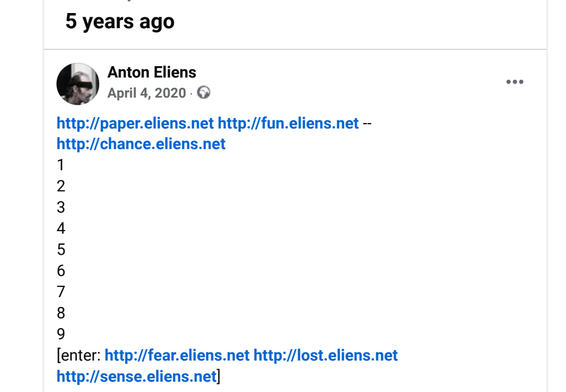566x392 pixels.
Task: Open the post options three-dot menu
Action: [x=514, y=82]
